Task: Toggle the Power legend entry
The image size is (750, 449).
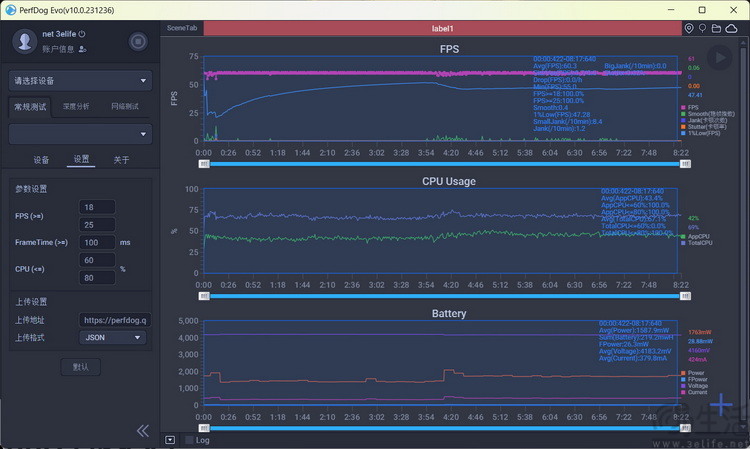Action: pyautogui.click(x=693, y=372)
